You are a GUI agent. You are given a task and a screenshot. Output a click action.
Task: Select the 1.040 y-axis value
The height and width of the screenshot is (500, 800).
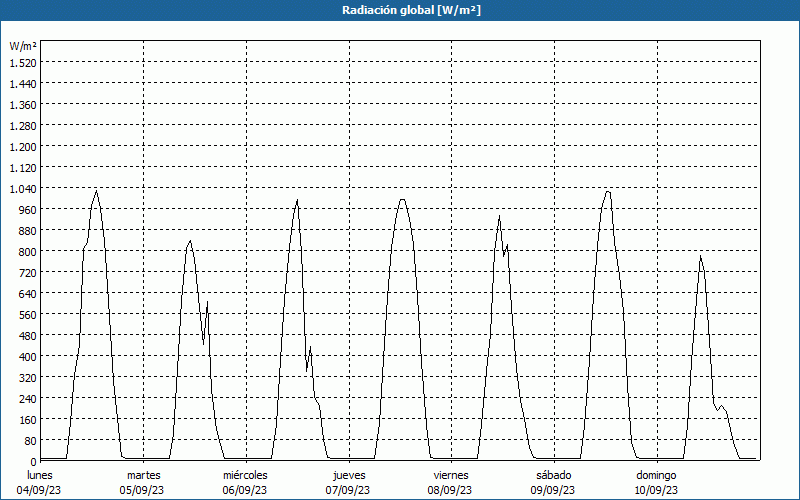click(x=23, y=189)
